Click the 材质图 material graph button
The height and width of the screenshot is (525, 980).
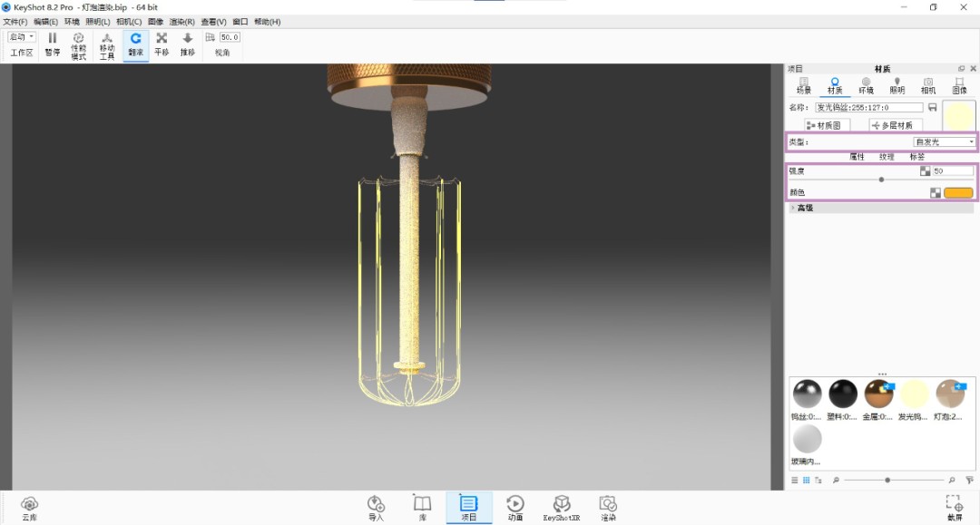824,125
